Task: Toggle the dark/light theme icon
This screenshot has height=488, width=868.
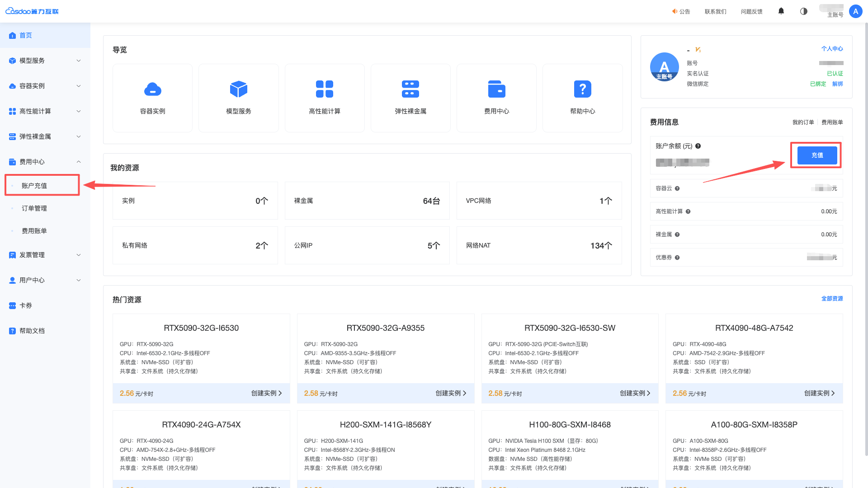Action: [804, 11]
